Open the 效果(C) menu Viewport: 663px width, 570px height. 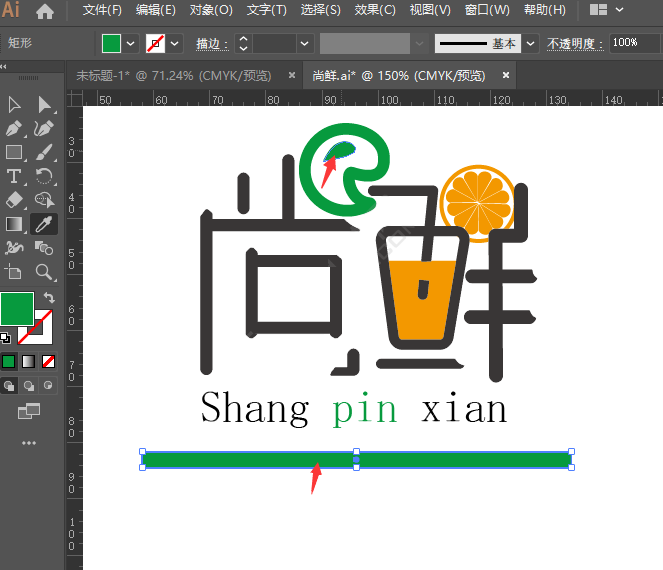(375, 10)
